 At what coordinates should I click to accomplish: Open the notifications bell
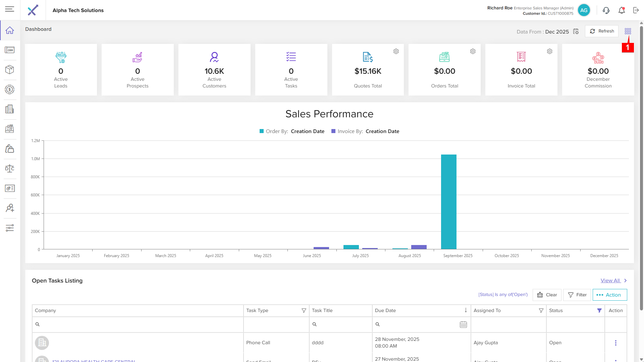coord(622,10)
